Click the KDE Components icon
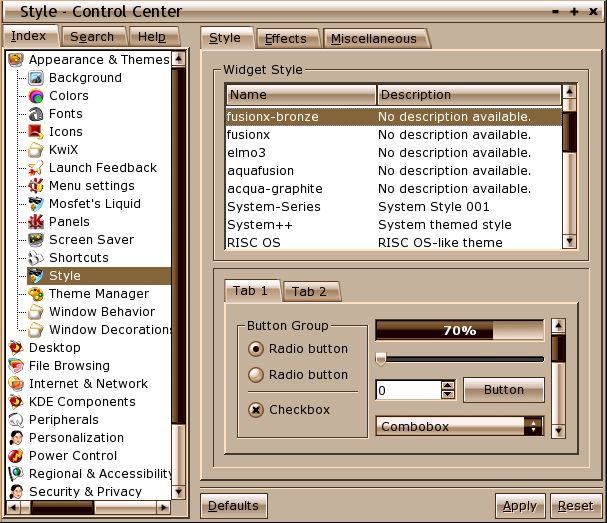 pyautogui.click(x=16, y=402)
